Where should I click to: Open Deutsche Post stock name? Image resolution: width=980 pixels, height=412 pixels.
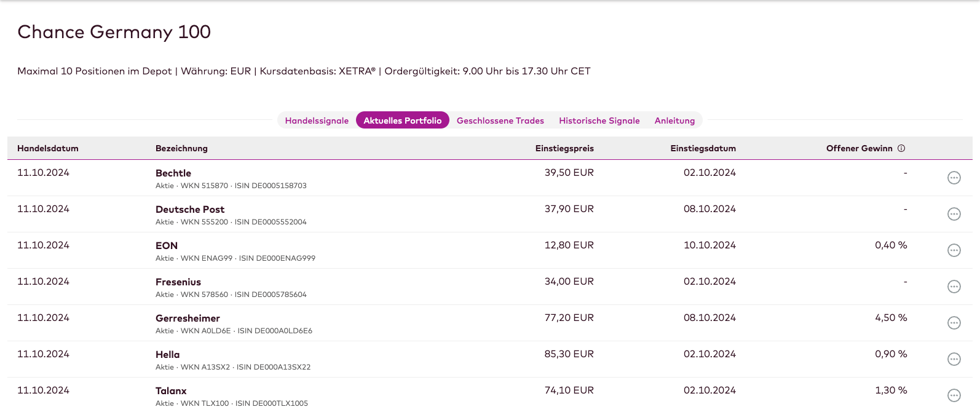point(190,210)
